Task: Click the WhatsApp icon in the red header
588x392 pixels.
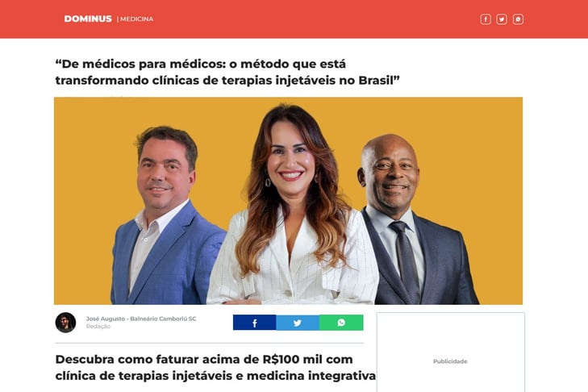Action: click(x=518, y=19)
